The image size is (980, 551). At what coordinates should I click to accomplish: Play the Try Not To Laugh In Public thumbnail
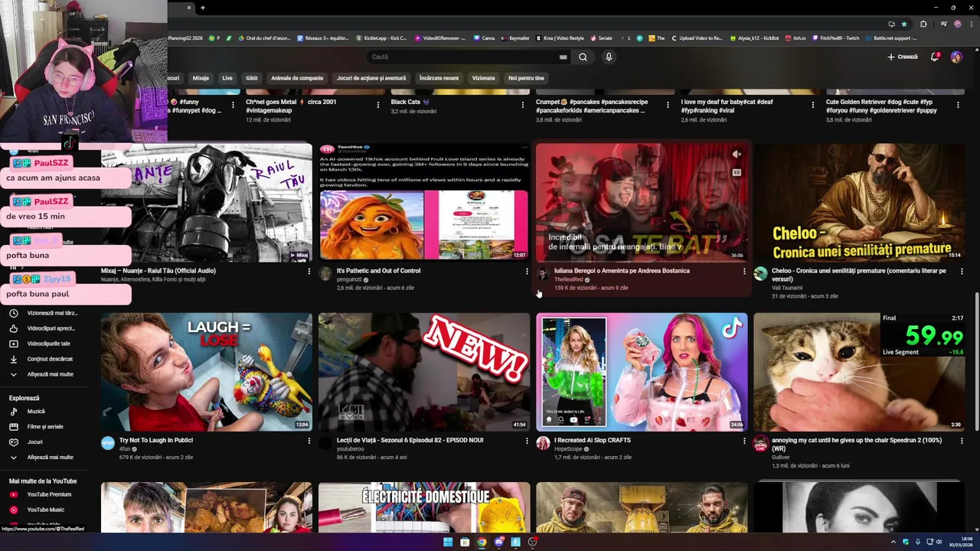[207, 372]
